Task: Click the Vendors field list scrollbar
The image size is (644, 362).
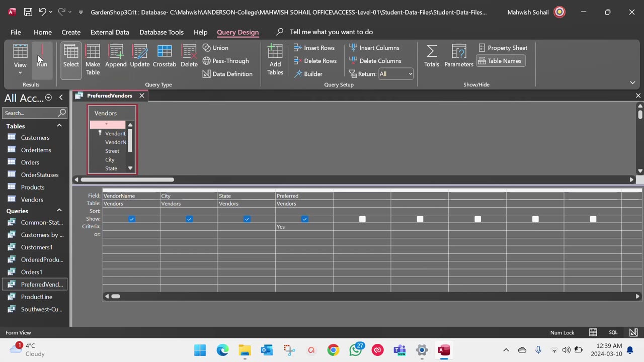Action: click(130, 146)
